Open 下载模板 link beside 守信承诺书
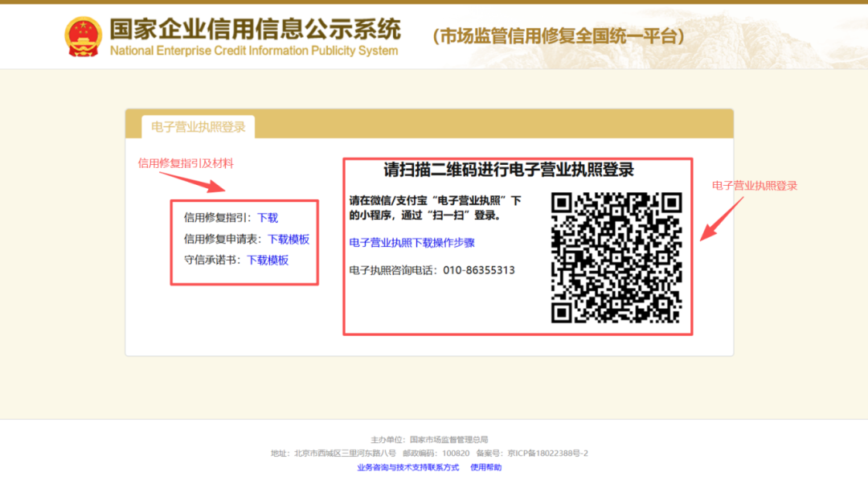 click(x=268, y=261)
